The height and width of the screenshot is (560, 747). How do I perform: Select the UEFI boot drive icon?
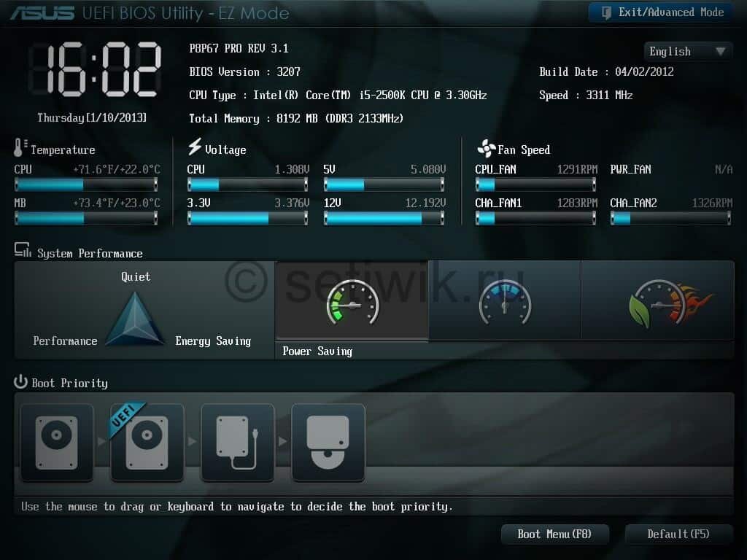coord(147,441)
